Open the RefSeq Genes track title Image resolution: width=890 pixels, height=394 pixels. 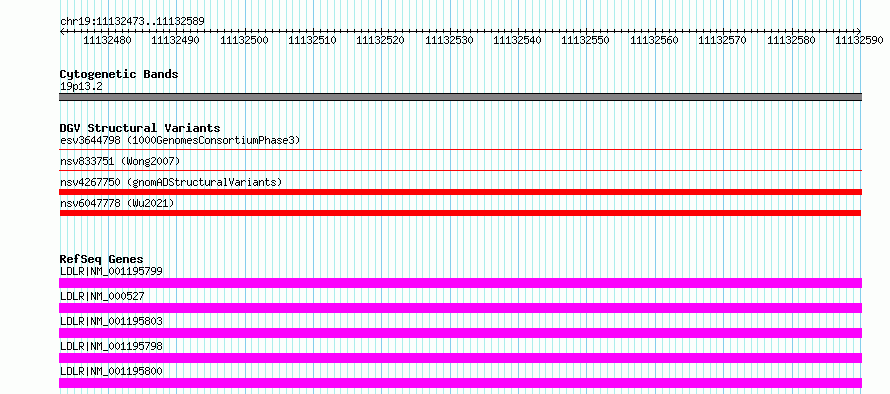[101, 259]
